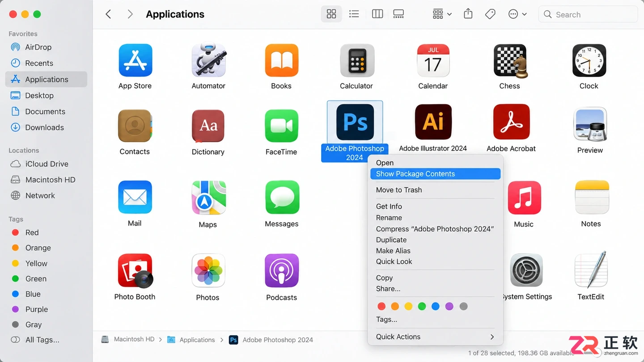
Task: Select the Automator app icon
Action: tap(208, 60)
